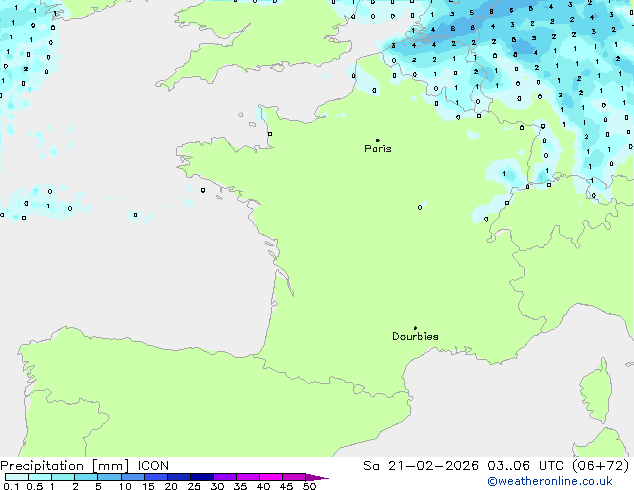Screen dimensions: 634x490
Task: Click the '20' legend scale value
Action: click(x=171, y=486)
